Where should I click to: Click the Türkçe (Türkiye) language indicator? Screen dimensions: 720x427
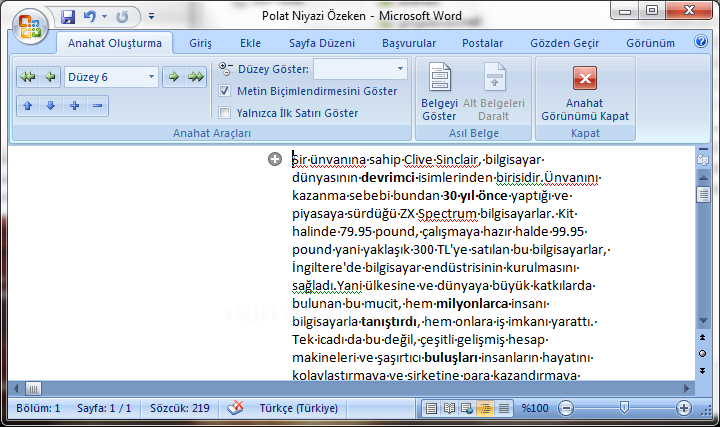pyautogui.click(x=298, y=408)
